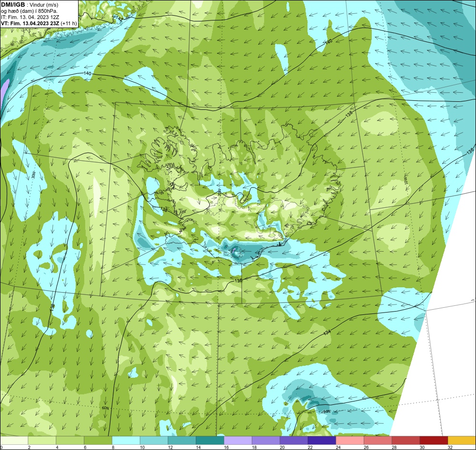
Task: Pick the 20–22 m/s violet legend swatch
Action: pos(294,440)
